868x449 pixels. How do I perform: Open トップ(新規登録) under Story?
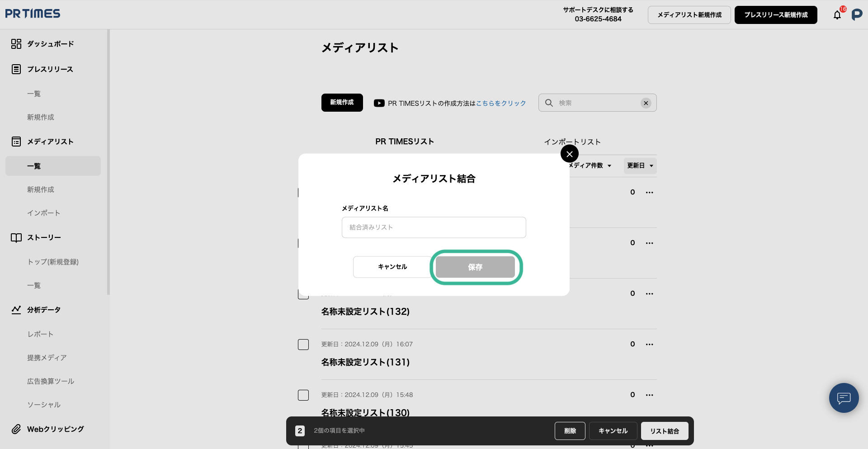click(x=53, y=262)
